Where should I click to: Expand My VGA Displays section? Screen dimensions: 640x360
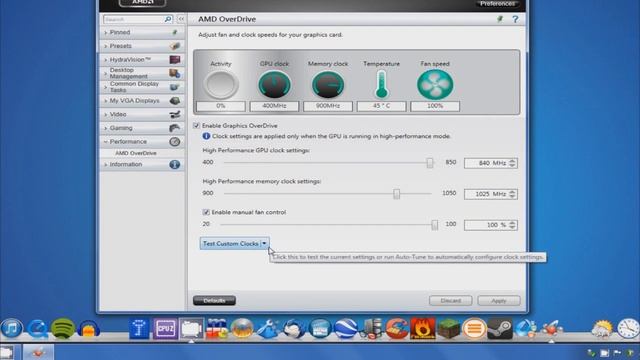coord(142,101)
